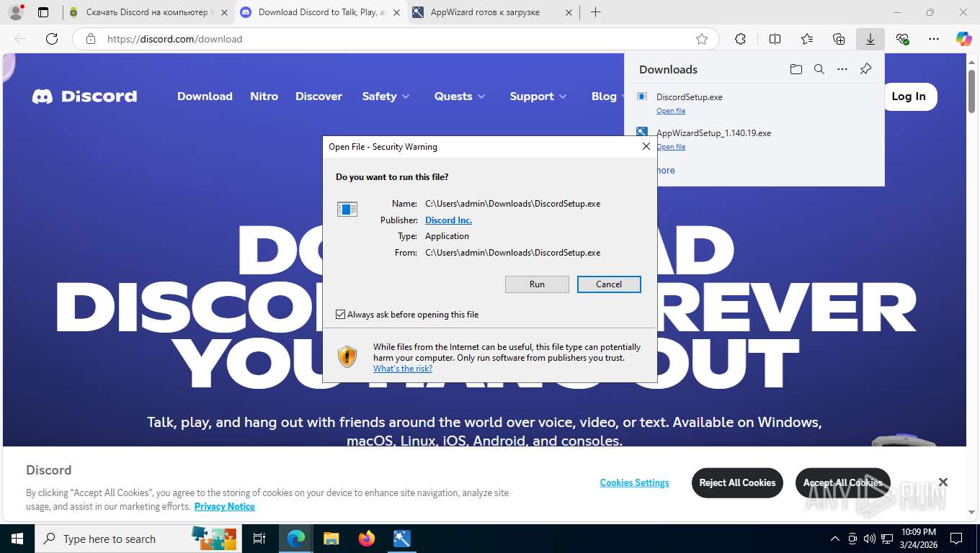Screen dimensions: 980x553
Task: Open Edge Settings and more menu
Action: click(x=934, y=39)
